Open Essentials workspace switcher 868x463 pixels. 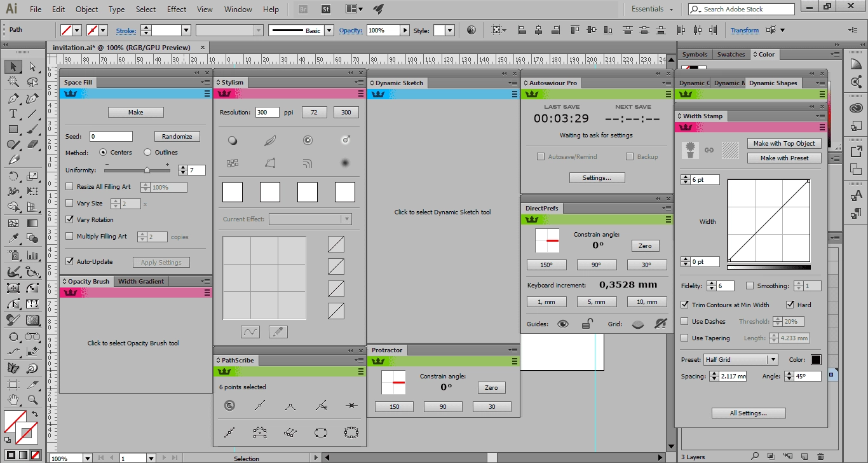652,9
